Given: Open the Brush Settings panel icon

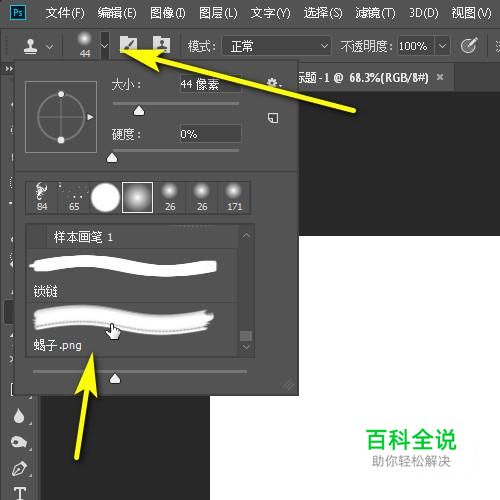Looking at the screenshot, I should point(128,45).
